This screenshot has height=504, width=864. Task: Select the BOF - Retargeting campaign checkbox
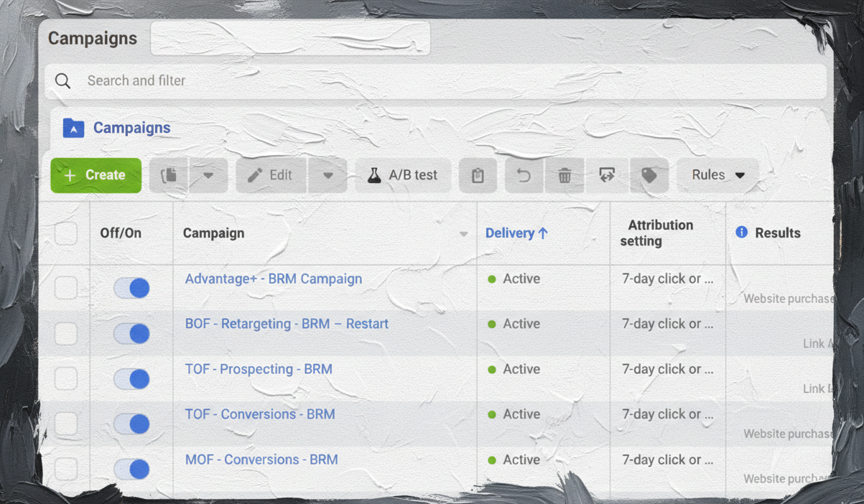click(66, 333)
